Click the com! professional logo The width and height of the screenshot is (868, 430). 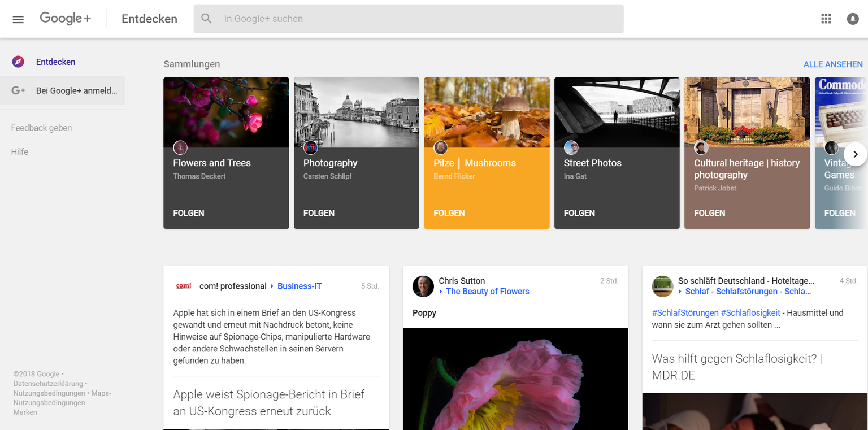pyautogui.click(x=184, y=286)
